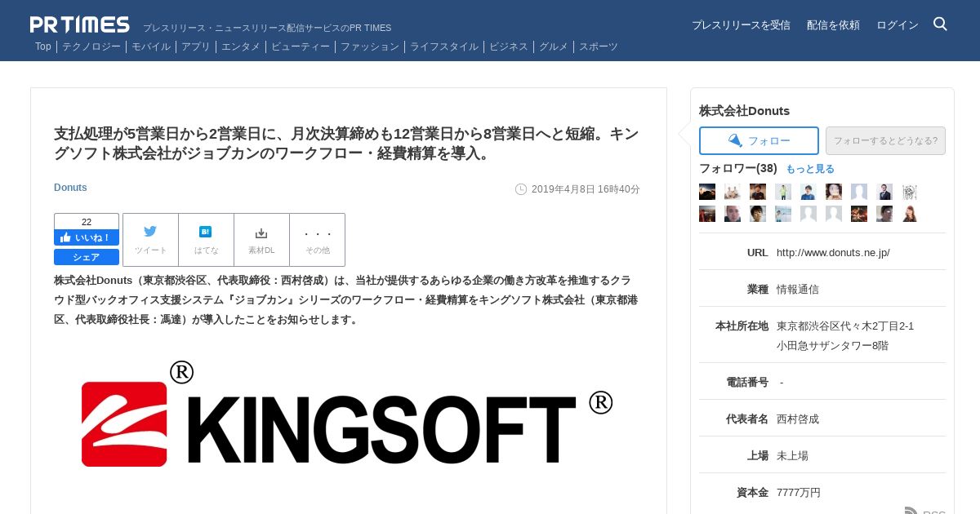Open the Top navigation item

pyautogui.click(x=43, y=47)
